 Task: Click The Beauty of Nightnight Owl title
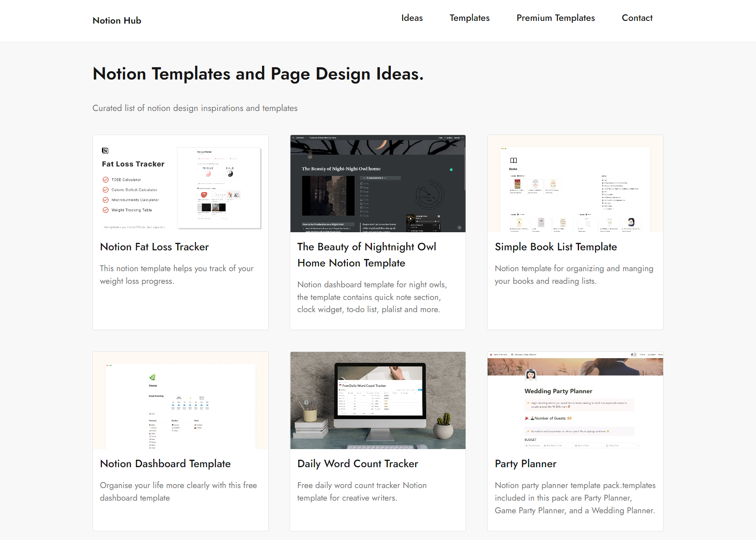366,255
